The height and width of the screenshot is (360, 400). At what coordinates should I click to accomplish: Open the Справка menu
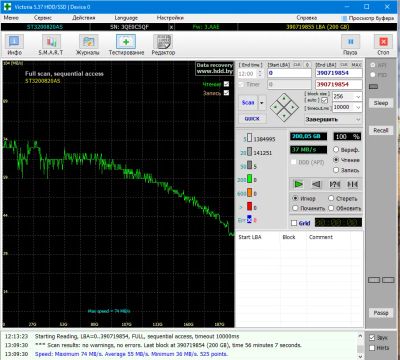(307, 18)
